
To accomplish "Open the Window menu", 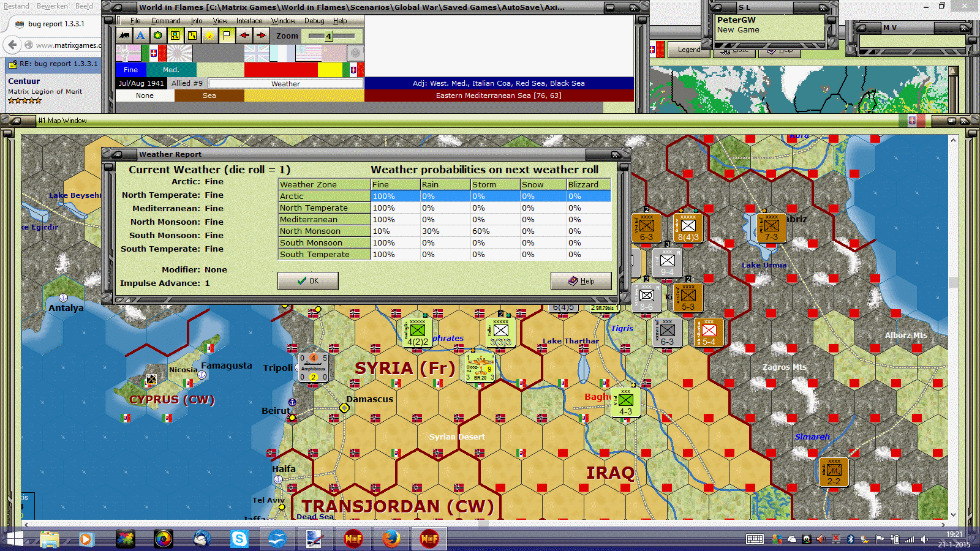I will (283, 21).
